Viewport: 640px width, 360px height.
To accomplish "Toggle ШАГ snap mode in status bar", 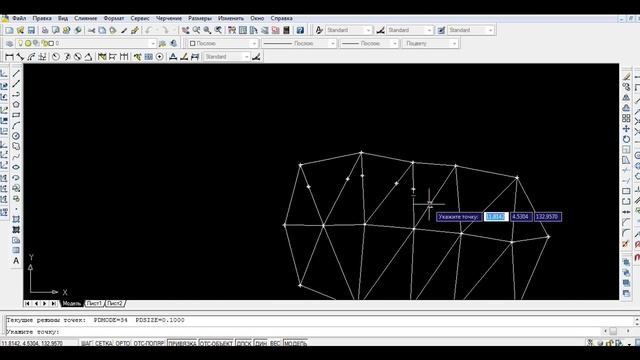I will 87,343.
